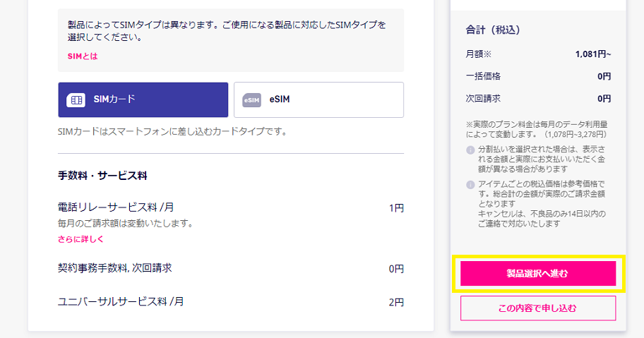The height and width of the screenshot is (338, 644).
Task: Click the 合計（税込） heading
Action: pyautogui.click(x=493, y=30)
